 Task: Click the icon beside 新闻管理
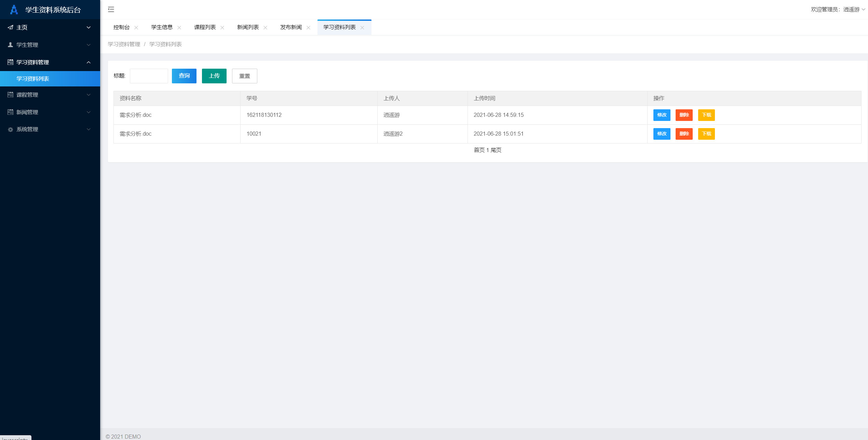click(x=11, y=112)
